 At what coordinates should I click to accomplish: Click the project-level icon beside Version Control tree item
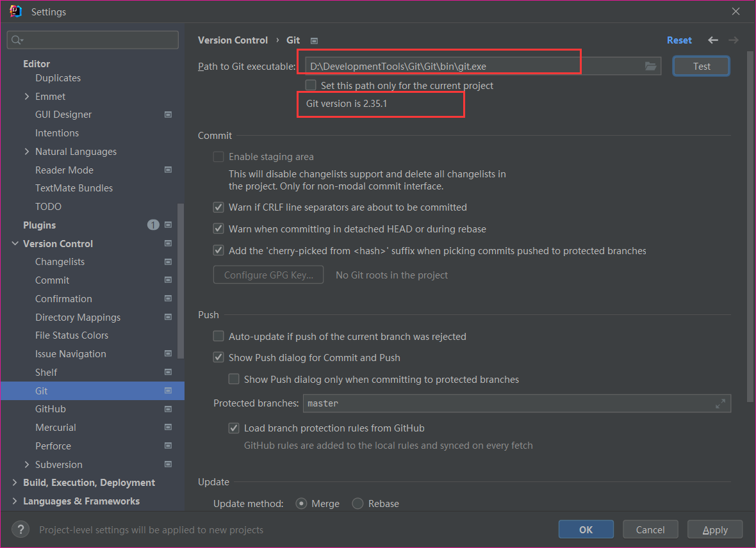tap(168, 243)
